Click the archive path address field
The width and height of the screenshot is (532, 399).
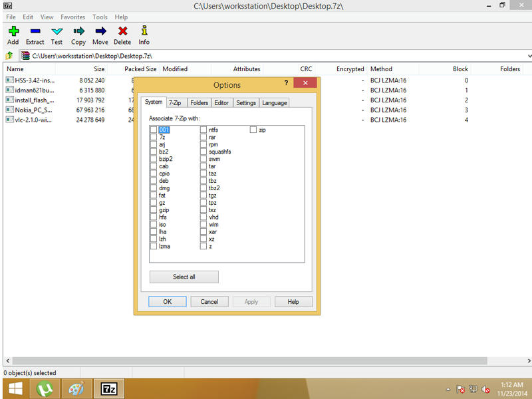click(277, 56)
